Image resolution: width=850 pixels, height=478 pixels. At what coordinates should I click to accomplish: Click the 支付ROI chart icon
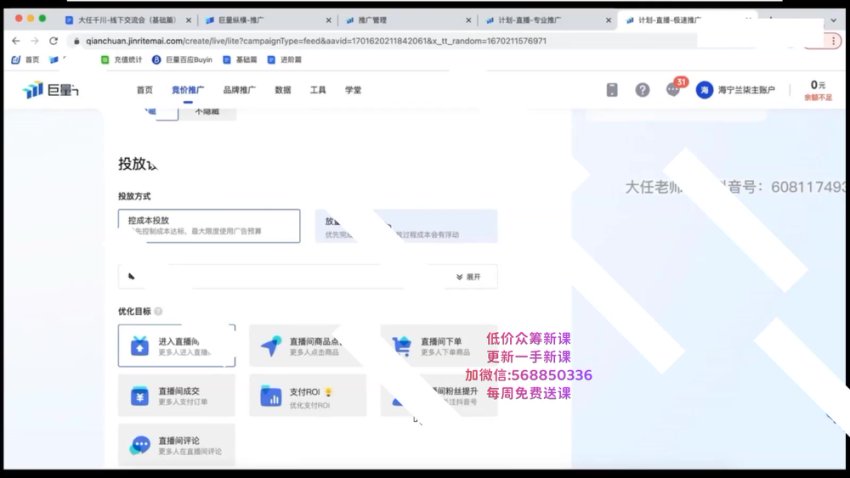[271, 397]
